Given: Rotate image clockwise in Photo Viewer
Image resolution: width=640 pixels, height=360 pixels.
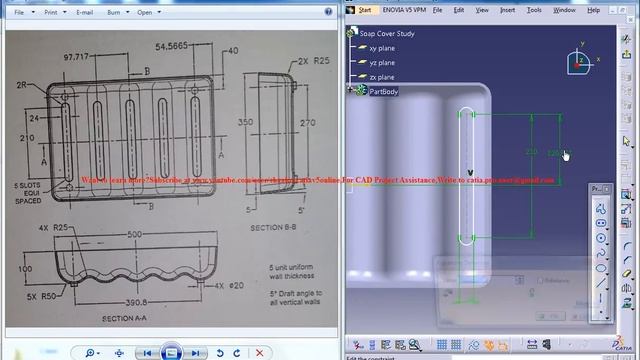Looking at the screenshot, I should point(237,353).
